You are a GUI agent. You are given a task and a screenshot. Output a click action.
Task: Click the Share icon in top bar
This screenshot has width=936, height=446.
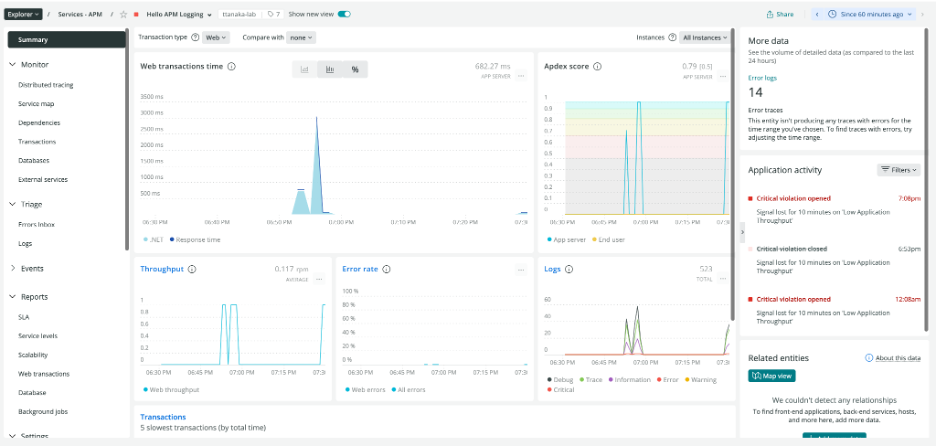point(780,14)
